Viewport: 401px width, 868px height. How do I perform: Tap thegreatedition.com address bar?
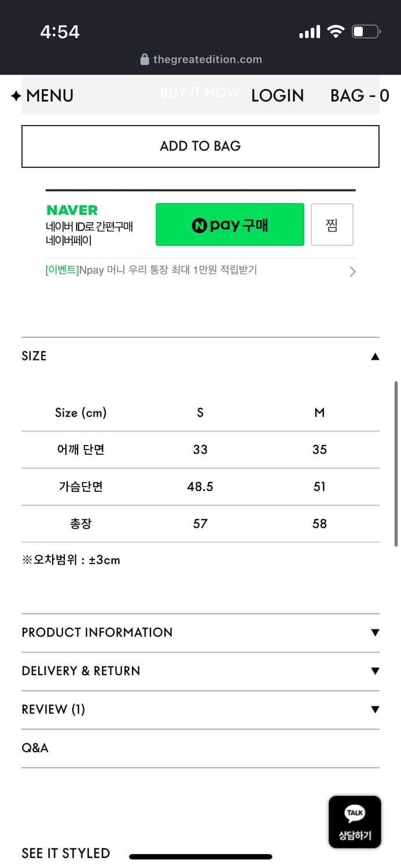click(207, 60)
